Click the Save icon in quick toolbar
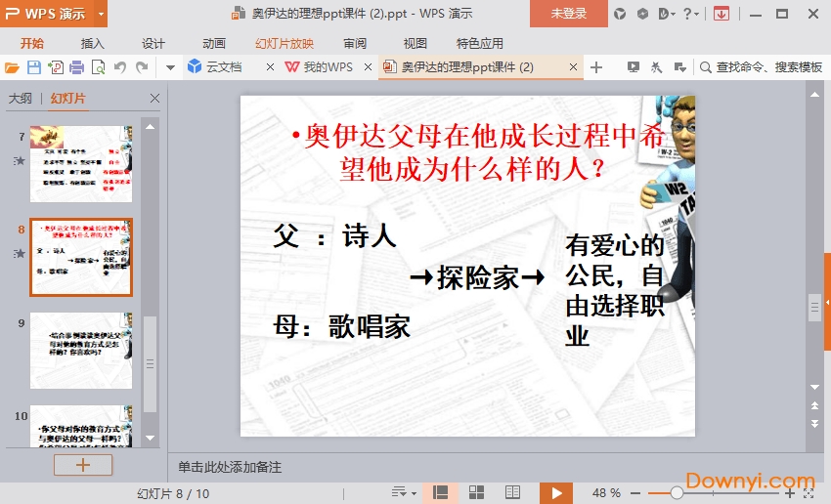This screenshot has height=504, width=831. 33,67
